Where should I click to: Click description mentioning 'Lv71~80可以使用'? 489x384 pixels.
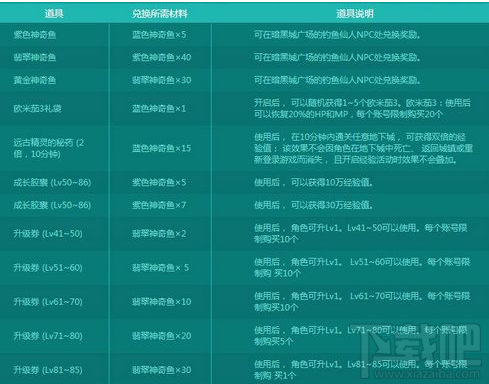361,336
